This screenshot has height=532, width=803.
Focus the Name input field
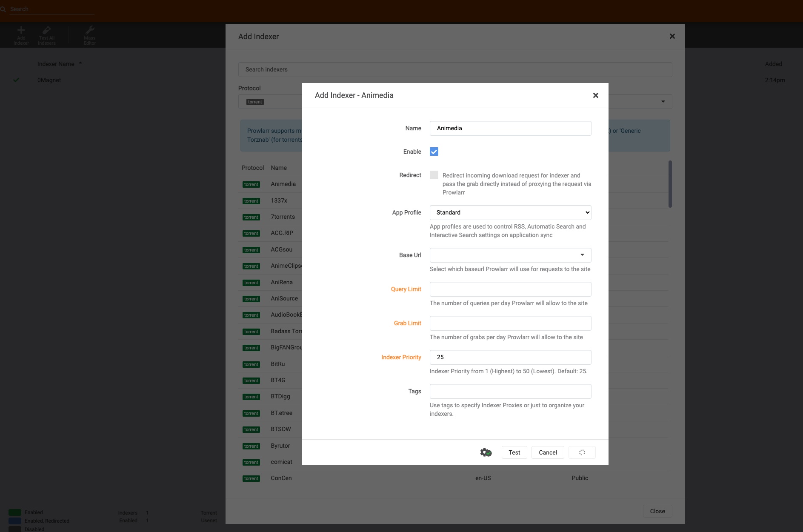[511, 128]
